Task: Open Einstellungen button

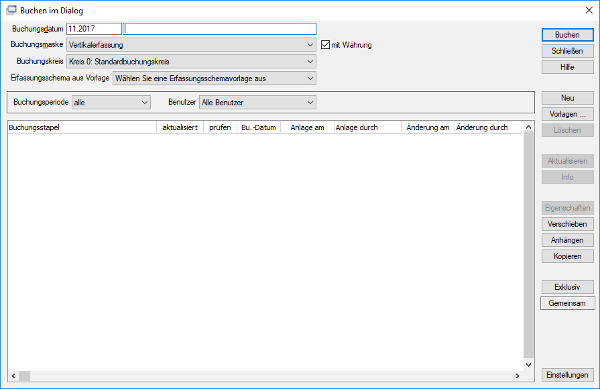Action: tap(567, 375)
